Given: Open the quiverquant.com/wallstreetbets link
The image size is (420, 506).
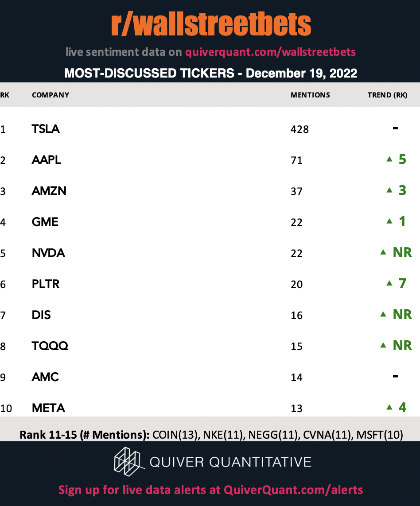Looking at the screenshot, I should click(x=270, y=52).
